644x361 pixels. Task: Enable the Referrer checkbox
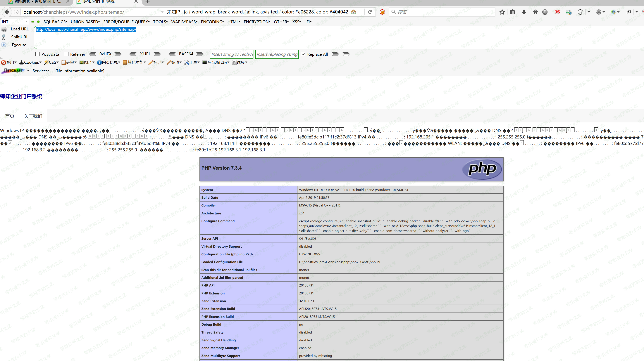coord(66,54)
